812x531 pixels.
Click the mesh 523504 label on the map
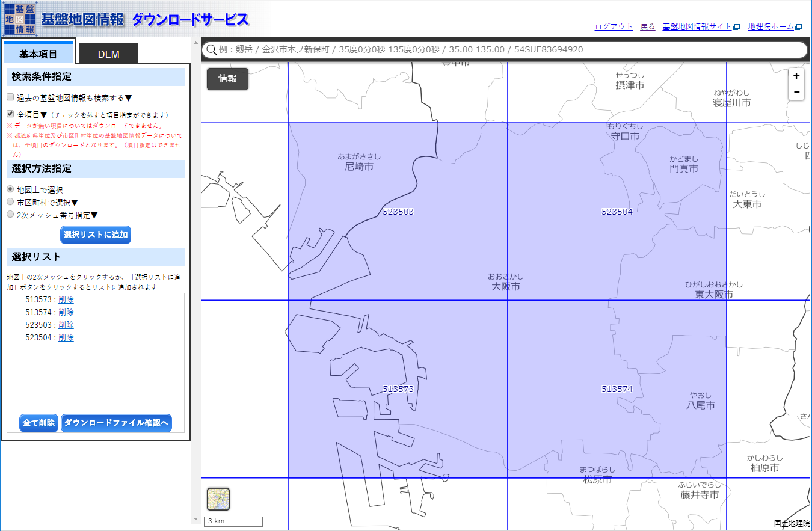pos(617,212)
